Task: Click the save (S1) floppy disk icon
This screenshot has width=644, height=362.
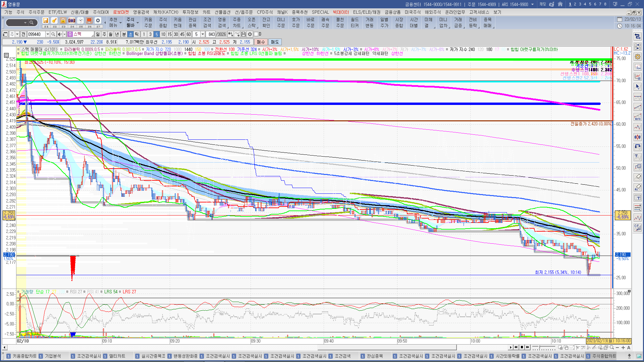Action: tap(46, 21)
